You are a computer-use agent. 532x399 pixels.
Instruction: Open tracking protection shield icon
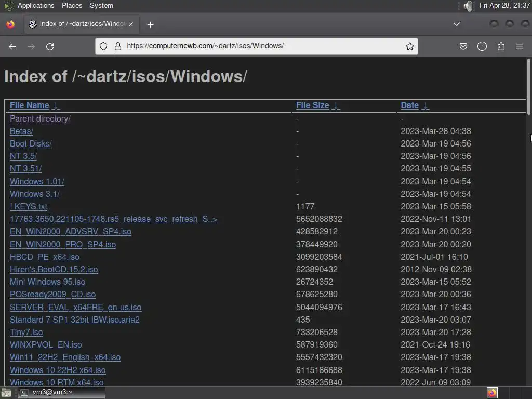click(x=103, y=46)
